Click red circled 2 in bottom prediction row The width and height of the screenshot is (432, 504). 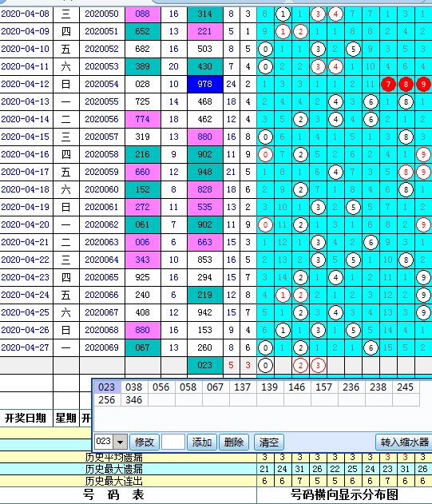point(300,366)
